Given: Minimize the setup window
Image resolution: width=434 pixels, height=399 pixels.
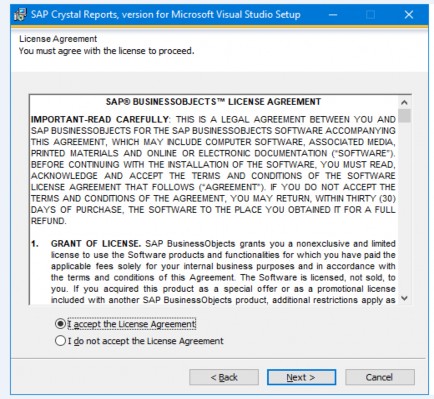Looking at the screenshot, I should click(x=333, y=15).
